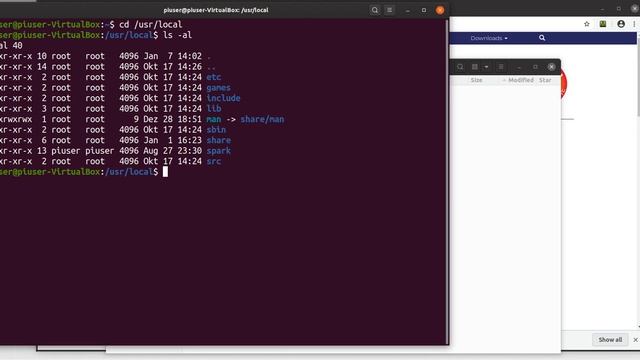Viewport: 640px width, 360px height.
Task: Click the first 'piuser' owner text in spark row
Action: pyautogui.click(x=66, y=151)
